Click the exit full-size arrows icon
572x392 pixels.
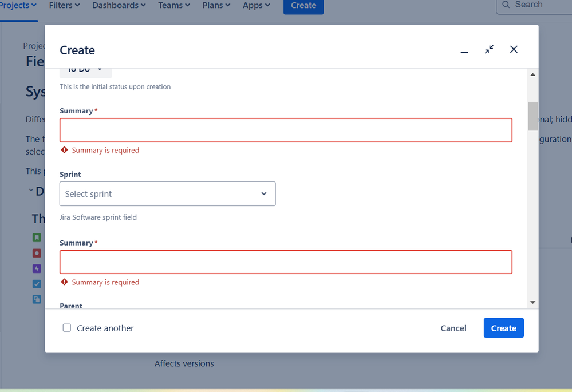[489, 50]
